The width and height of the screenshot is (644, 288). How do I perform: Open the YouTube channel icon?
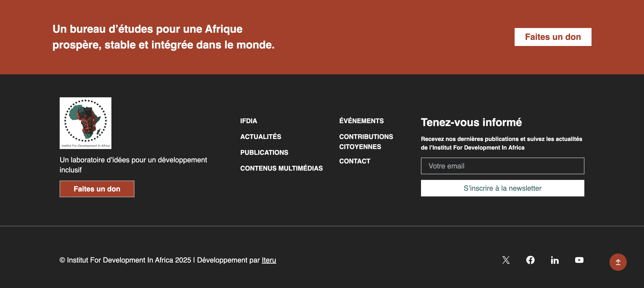[x=579, y=260]
